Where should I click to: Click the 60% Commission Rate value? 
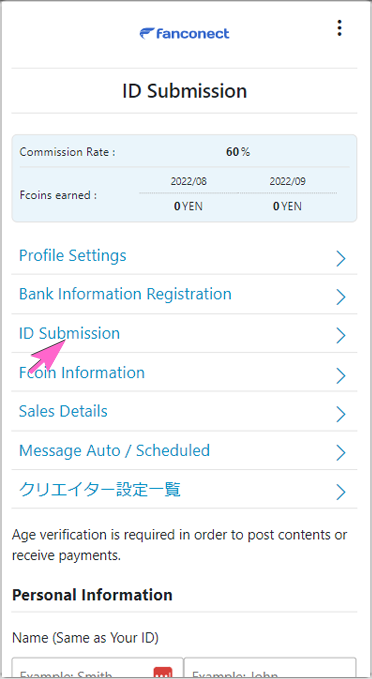[238, 152]
